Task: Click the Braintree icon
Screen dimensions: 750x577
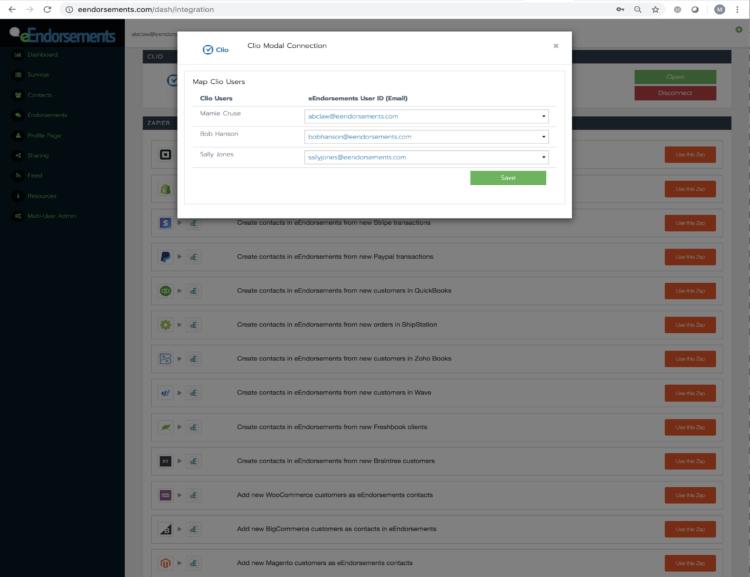Action: pyautogui.click(x=165, y=461)
